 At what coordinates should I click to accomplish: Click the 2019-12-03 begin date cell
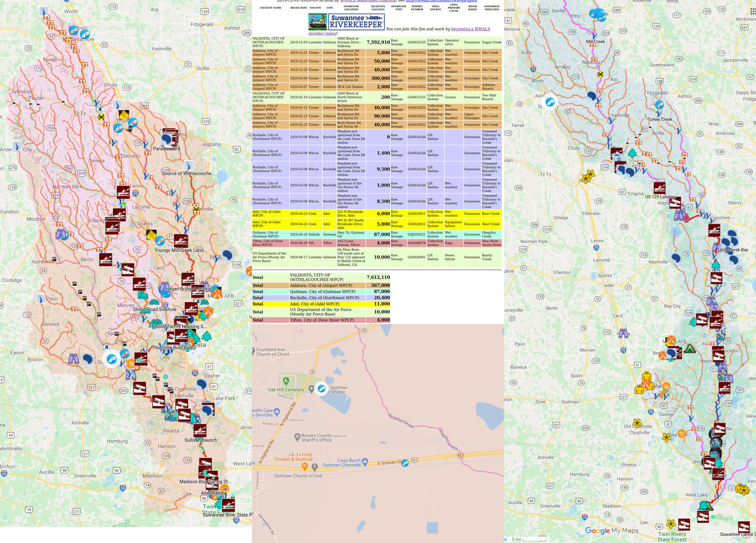[299, 42]
